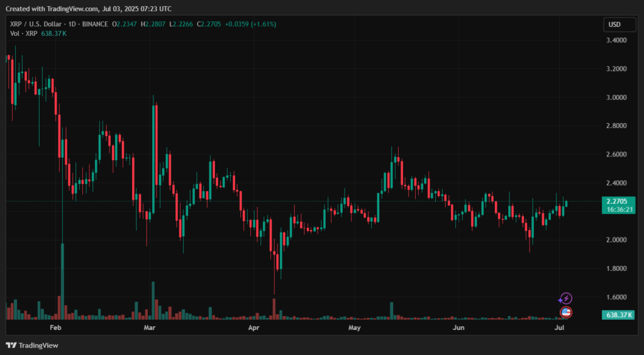Click the US flag economic event icon

pyautogui.click(x=565, y=312)
